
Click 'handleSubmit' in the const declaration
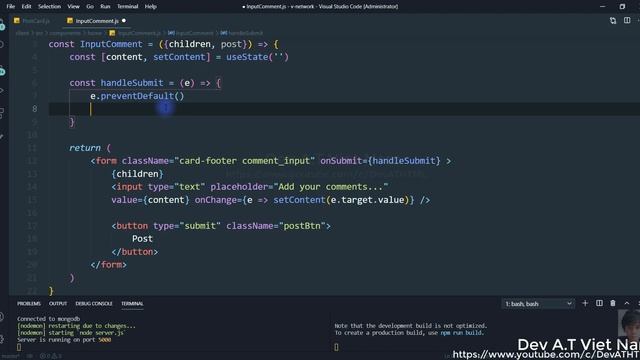(132, 83)
